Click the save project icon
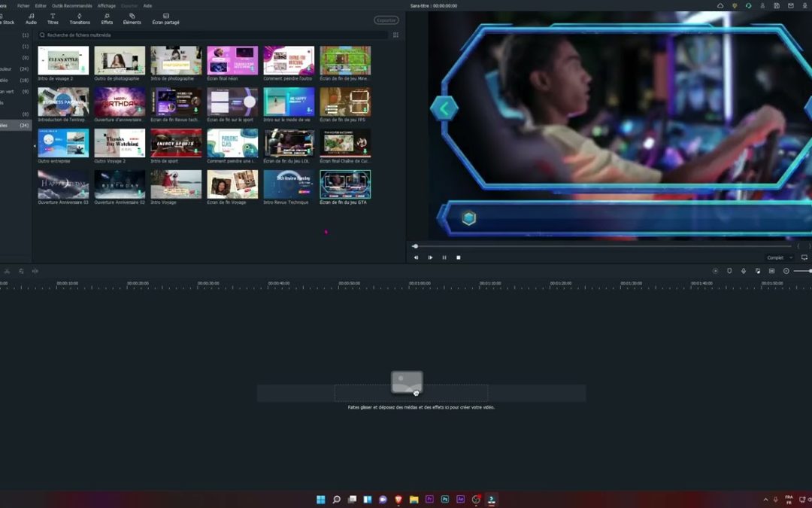The image size is (812, 508). point(777,6)
